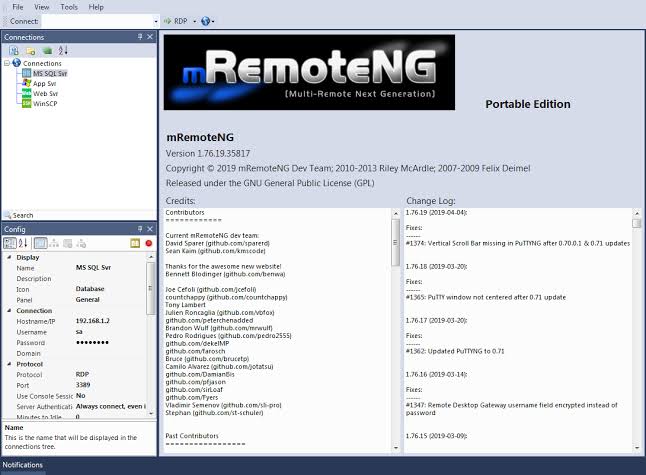Viewport: 646px width, 475px height.
Task: Pin the Connections panel
Action: 140,37
